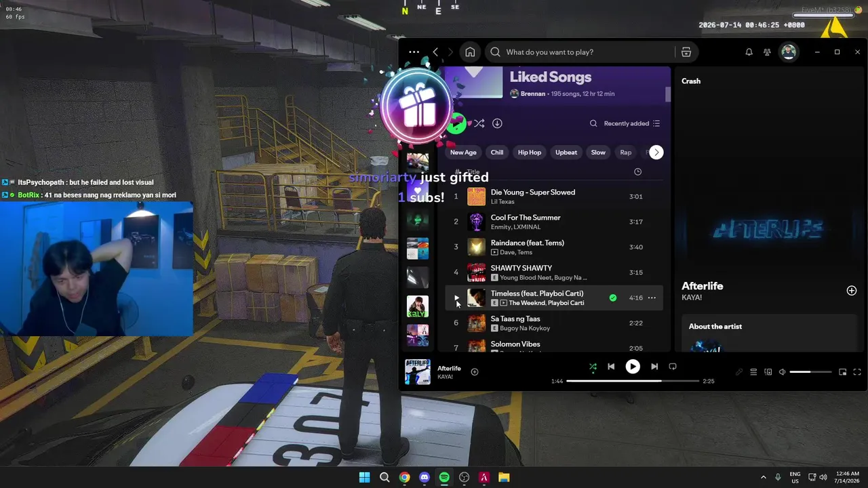This screenshot has height=488, width=868.
Task: Open the Spotify three-dot menu
Action: [x=414, y=52]
